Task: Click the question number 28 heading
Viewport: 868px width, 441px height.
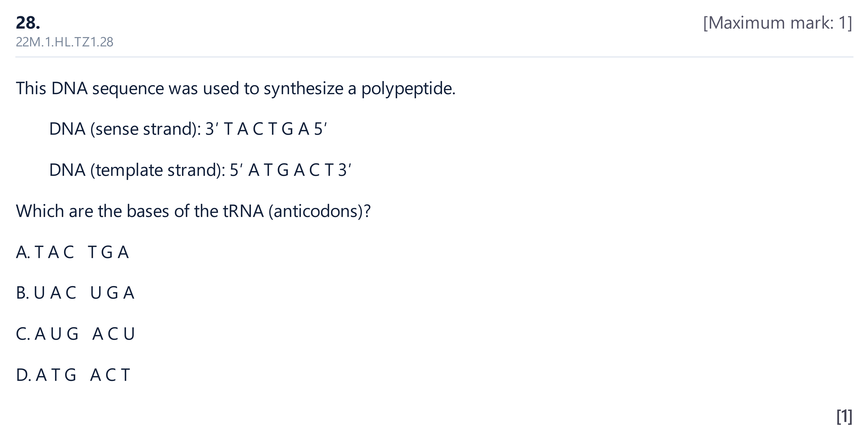Action: 28,23
